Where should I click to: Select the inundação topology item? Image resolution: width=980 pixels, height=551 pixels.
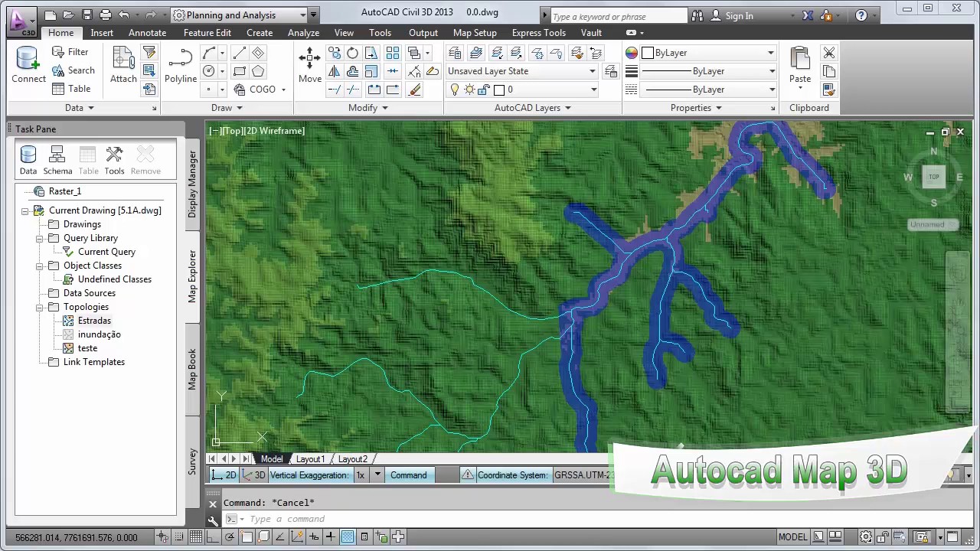click(x=99, y=334)
